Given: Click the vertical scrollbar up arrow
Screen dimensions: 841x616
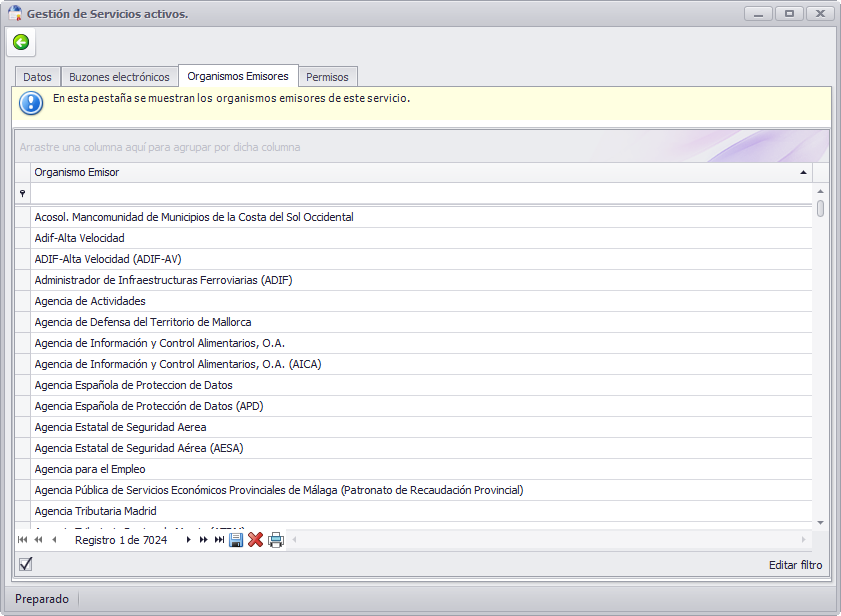Looking at the screenshot, I should [820, 191].
